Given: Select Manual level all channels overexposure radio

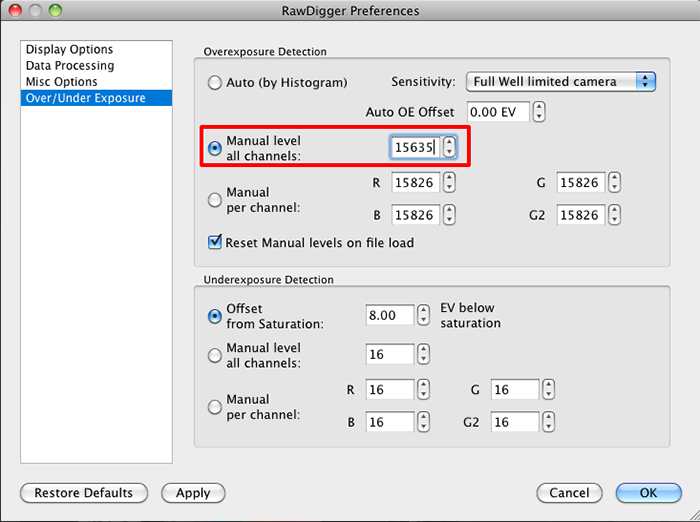Looking at the screenshot, I should click(215, 148).
